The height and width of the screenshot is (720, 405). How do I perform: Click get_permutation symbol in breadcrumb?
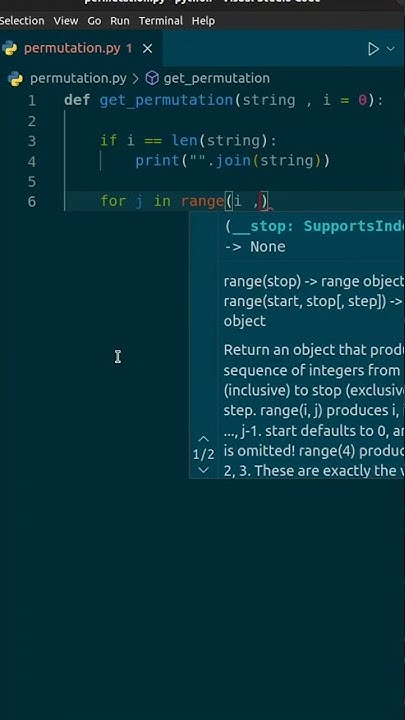(x=217, y=79)
